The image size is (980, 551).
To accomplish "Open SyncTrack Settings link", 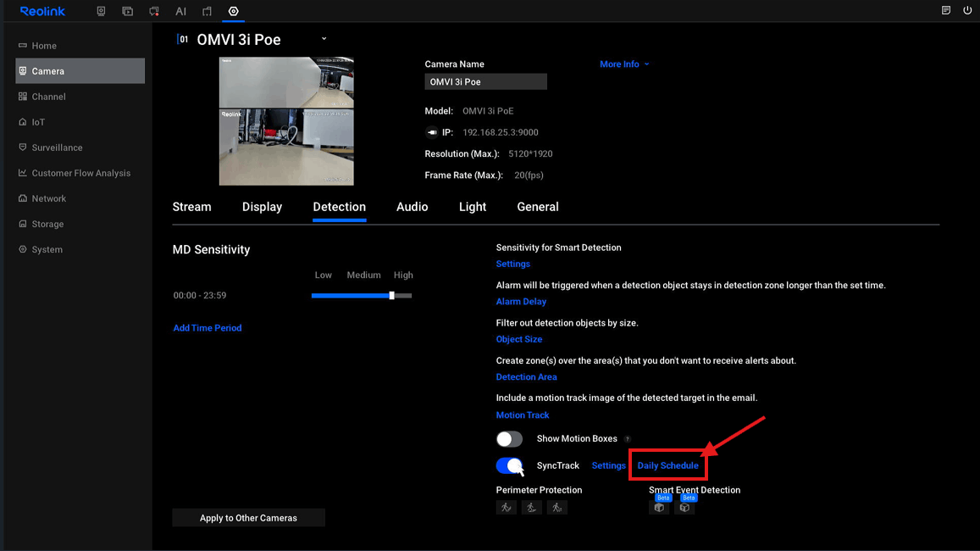I will pos(609,466).
